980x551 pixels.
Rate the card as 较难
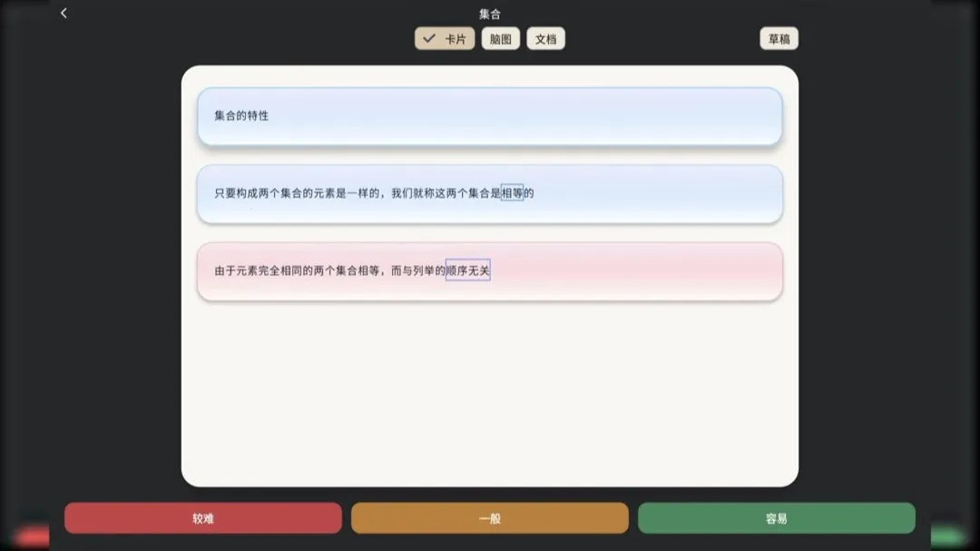(203, 517)
